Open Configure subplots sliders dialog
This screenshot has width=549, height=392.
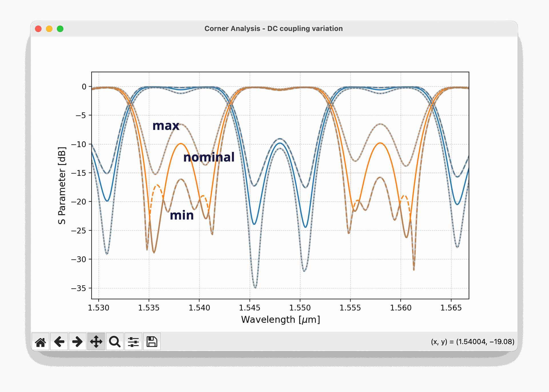[x=133, y=341]
